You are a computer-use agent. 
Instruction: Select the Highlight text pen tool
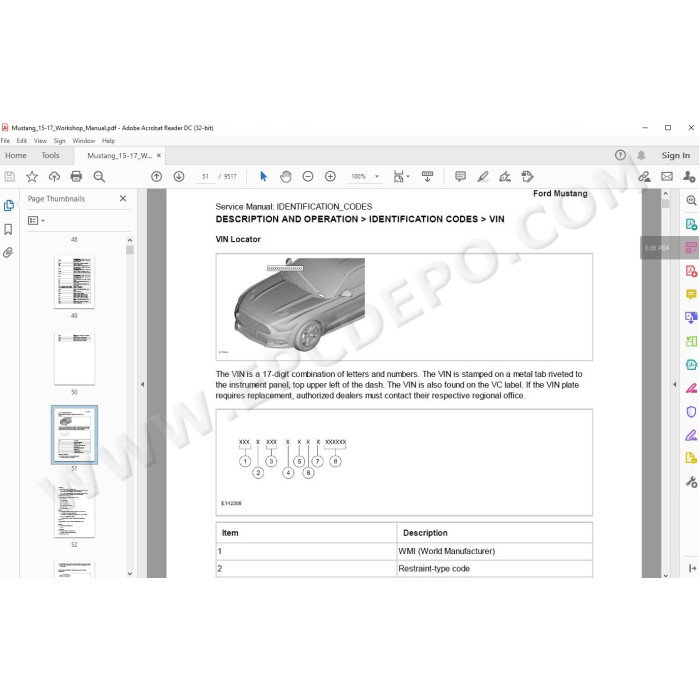(x=483, y=177)
